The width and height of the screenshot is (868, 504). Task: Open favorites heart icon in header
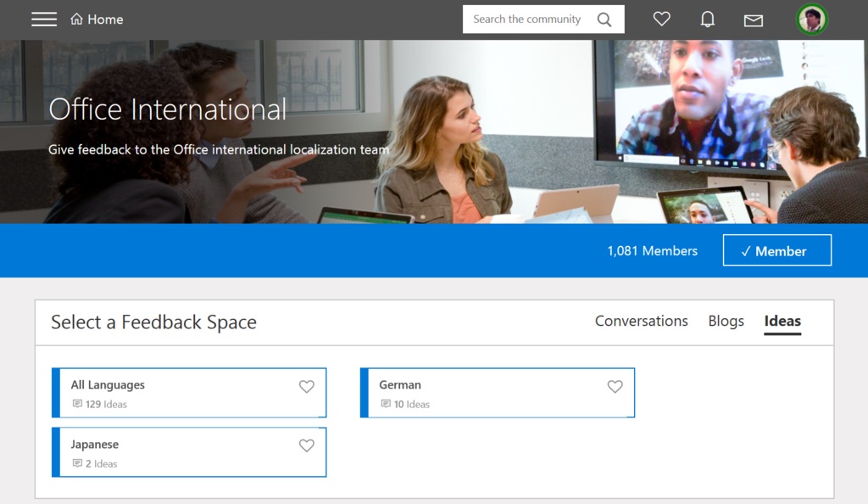pos(661,20)
